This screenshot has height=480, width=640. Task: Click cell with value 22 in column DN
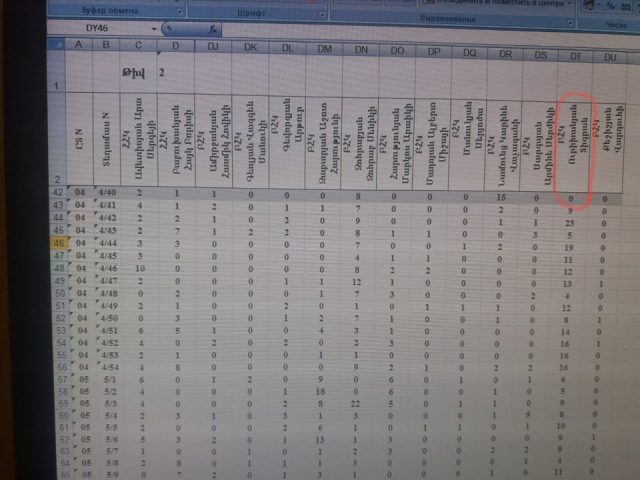358,403
